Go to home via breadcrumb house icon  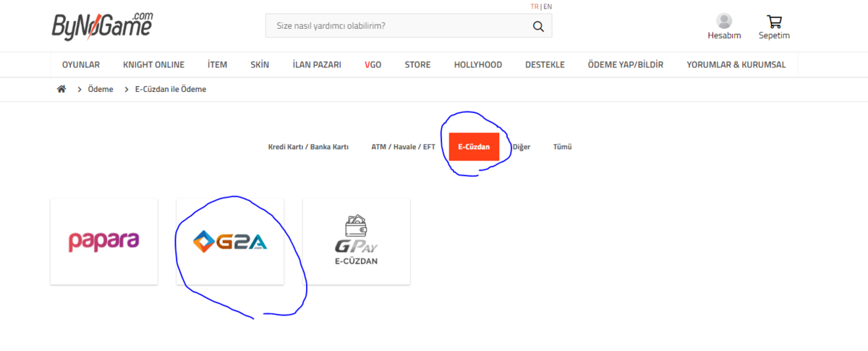[61, 89]
